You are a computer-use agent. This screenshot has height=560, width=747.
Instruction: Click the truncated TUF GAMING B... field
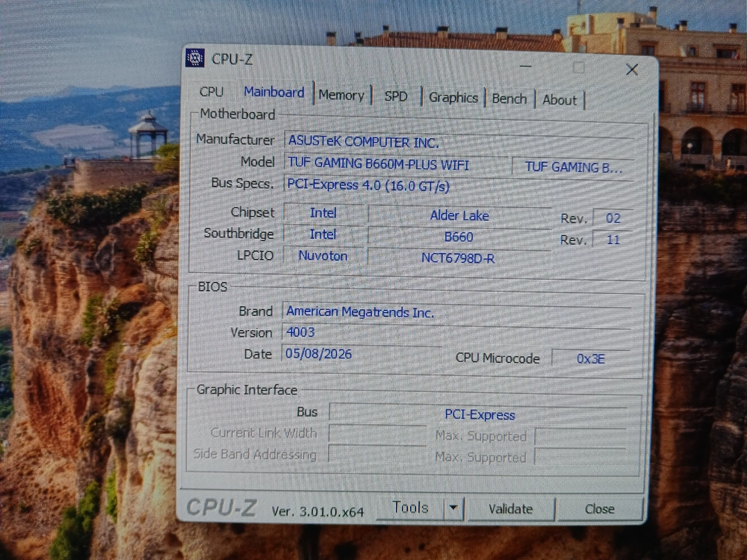(x=573, y=167)
